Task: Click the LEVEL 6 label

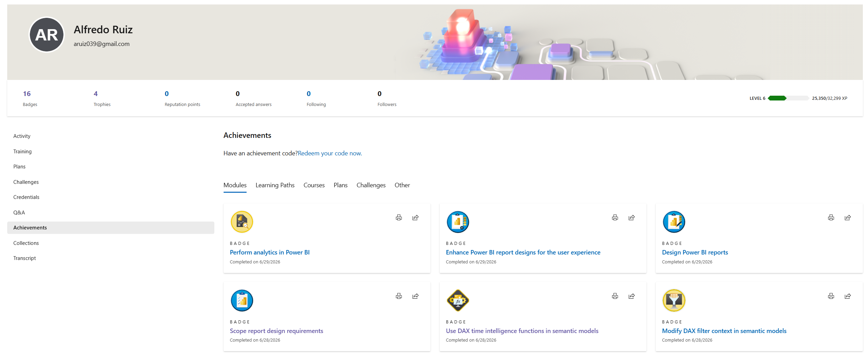Action: point(757,98)
